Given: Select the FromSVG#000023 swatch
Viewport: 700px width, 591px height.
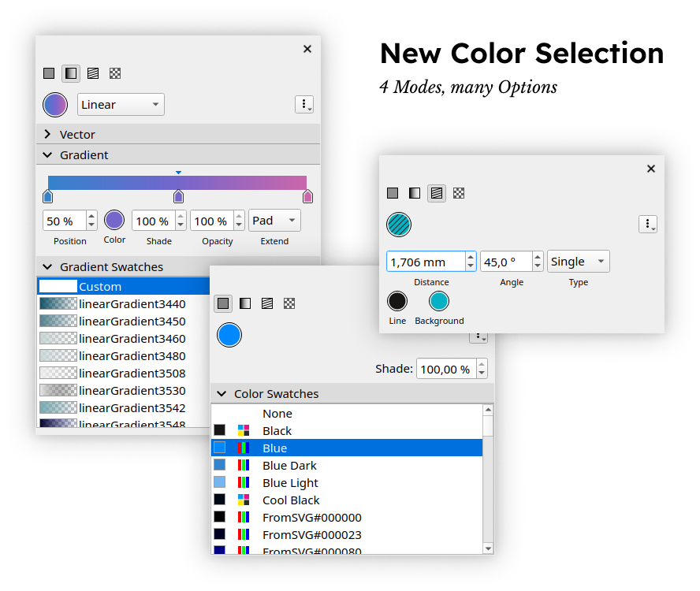Looking at the screenshot, I should point(347,535).
